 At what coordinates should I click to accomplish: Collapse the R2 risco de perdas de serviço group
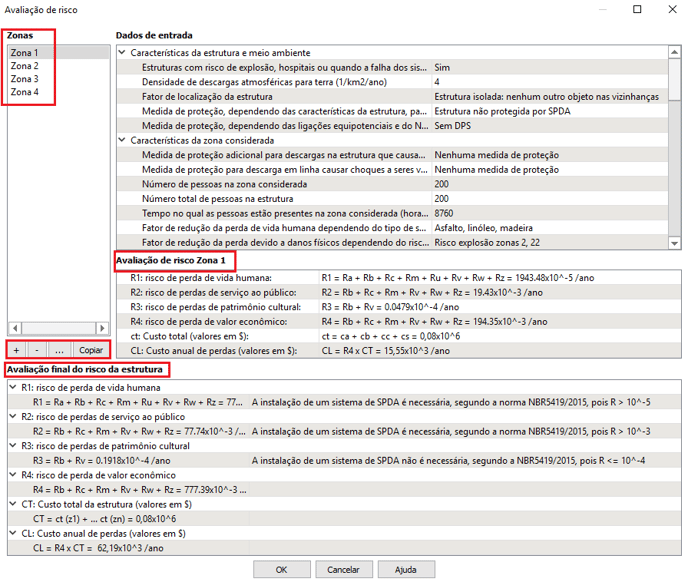[x=13, y=416]
